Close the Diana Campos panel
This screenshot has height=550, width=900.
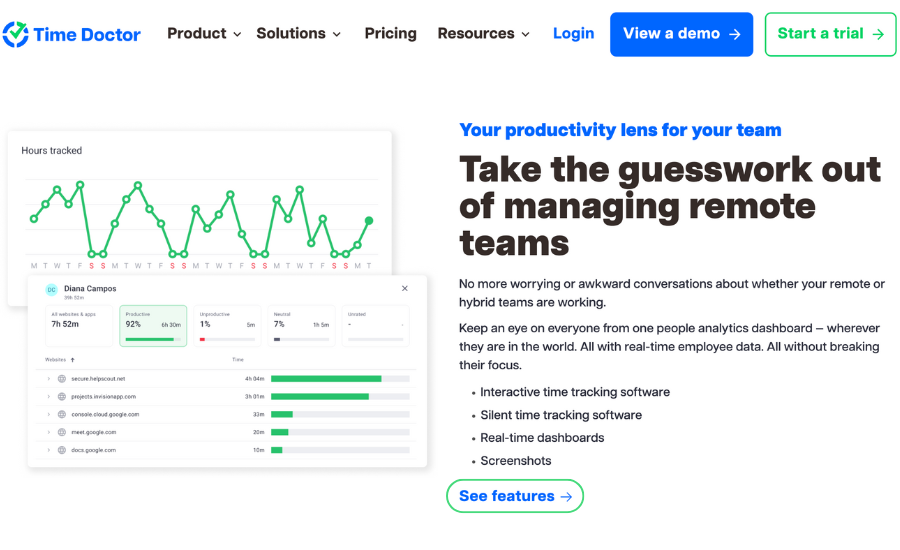click(x=405, y=288)
